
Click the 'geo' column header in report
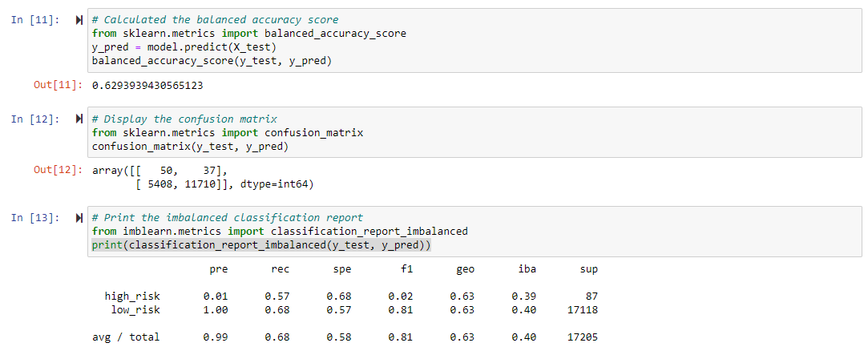pos(465,270)
